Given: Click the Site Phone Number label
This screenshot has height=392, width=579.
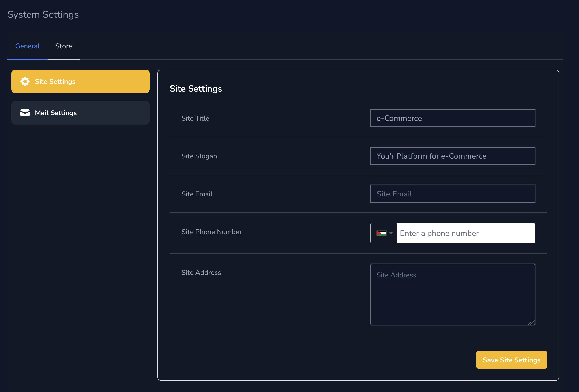Looking at the screenshot, I should tap(211, 232).
